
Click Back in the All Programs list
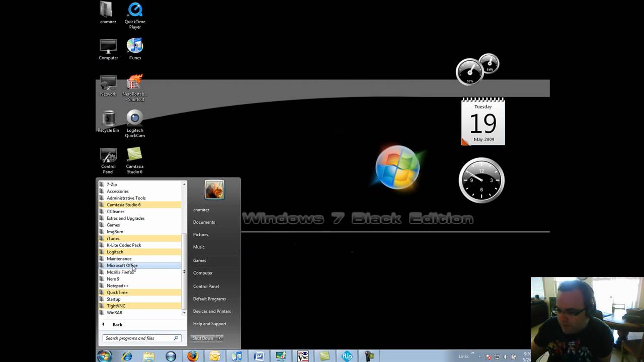117,324
